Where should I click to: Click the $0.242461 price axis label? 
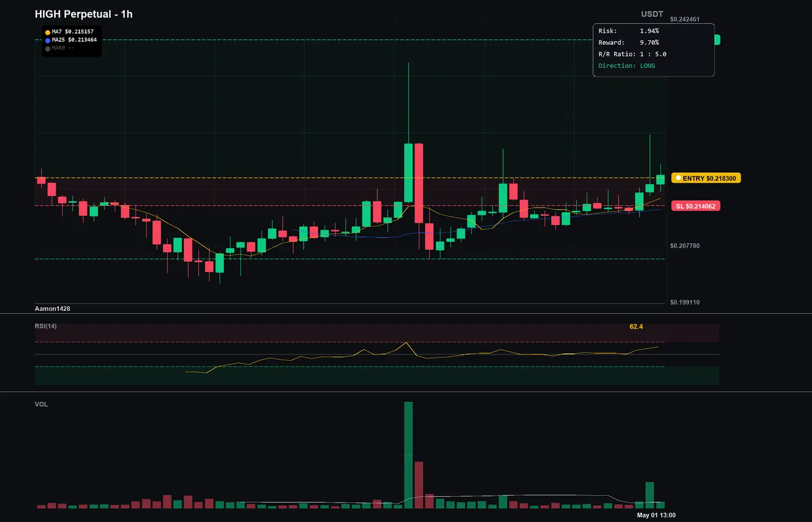(684, 19)
